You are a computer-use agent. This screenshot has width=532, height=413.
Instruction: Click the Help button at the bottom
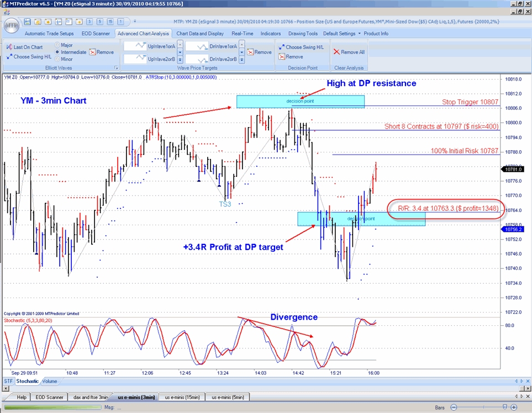[21, 396]
